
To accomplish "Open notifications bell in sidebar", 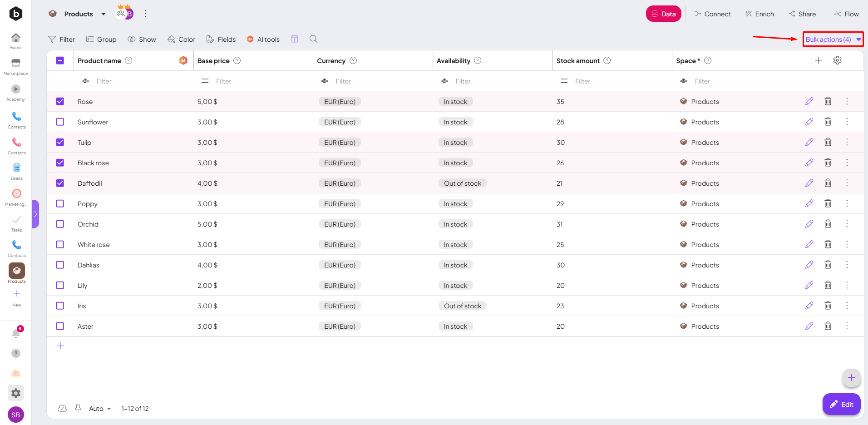I will [16, 333].
